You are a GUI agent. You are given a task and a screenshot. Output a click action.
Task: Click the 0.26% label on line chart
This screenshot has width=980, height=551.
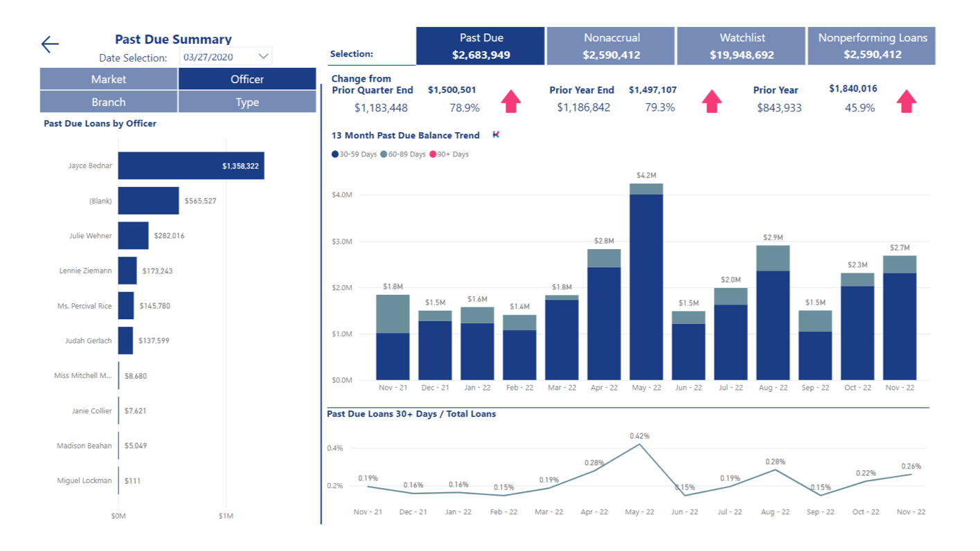[x=911, y=467]
